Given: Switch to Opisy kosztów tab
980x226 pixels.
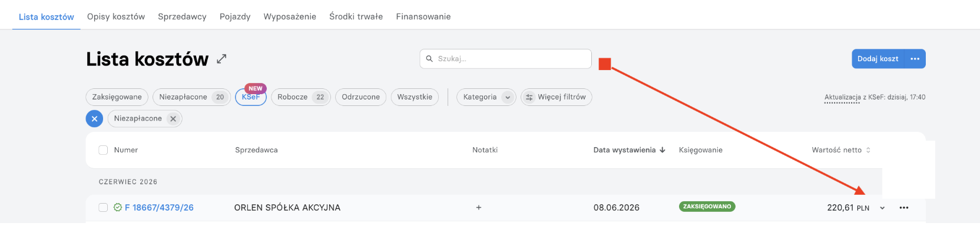Looking at the screenshot, I should click(x=116, y=16).
